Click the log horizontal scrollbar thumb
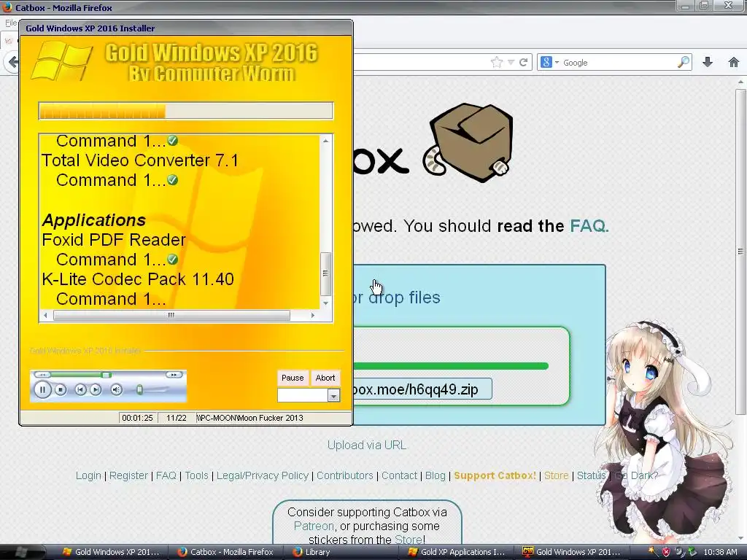The image size is (747, 560). pyautogui.click(x=171, y=315)
